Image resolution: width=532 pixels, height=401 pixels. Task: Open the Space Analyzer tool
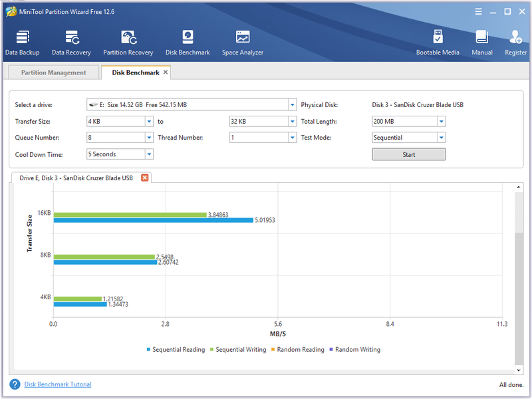(243, 43)
